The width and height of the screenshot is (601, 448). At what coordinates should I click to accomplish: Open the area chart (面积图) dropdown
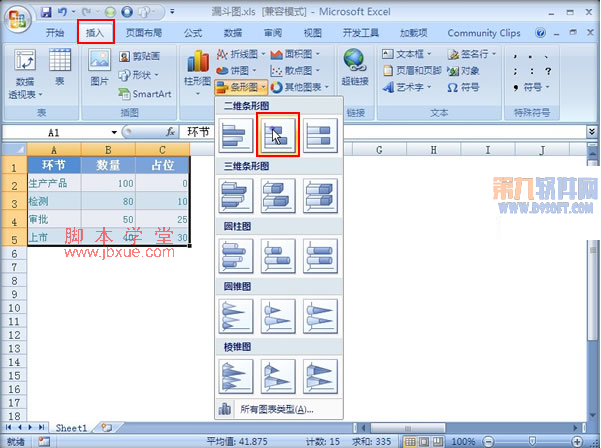click(x=295, y=54)
